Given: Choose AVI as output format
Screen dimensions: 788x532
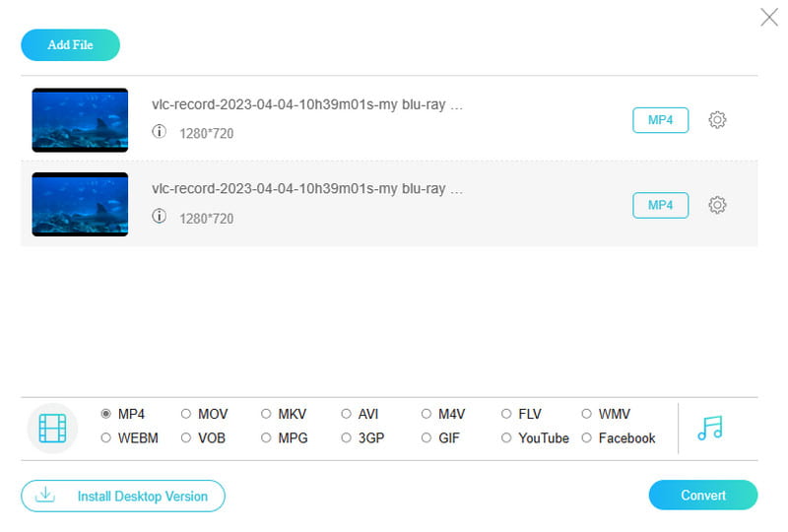Looking at the screenshot, I should click(x=347, y=414).
